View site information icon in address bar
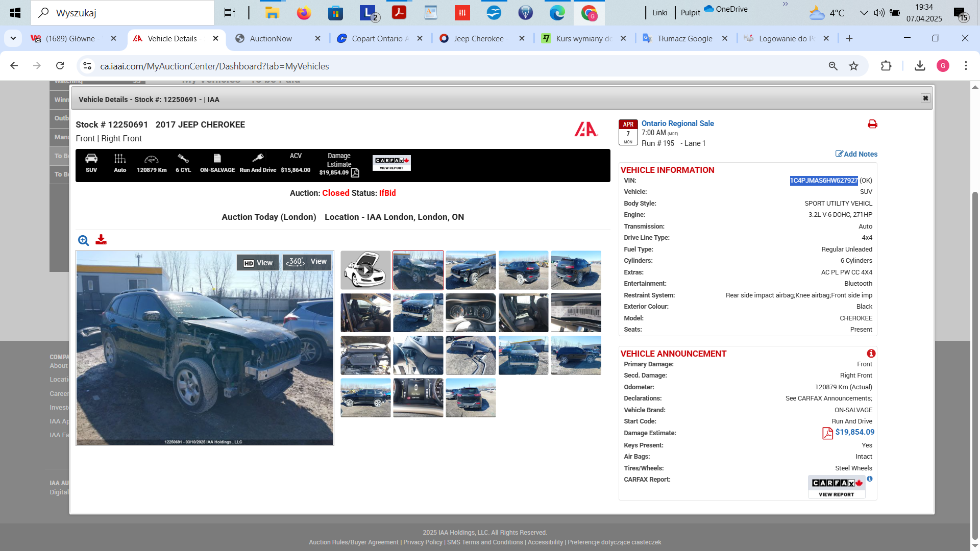The width and height of the screenshot is (980, 551). tap(87, 66)
